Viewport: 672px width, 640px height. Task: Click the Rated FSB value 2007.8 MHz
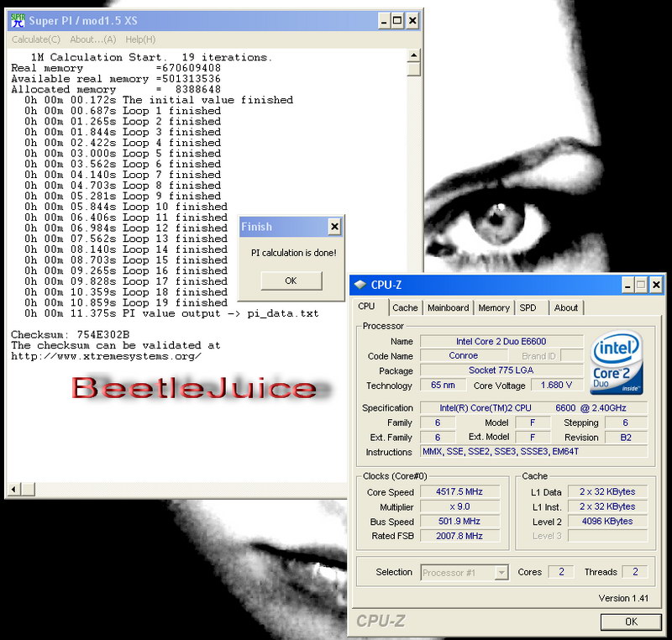pos(459,536)
